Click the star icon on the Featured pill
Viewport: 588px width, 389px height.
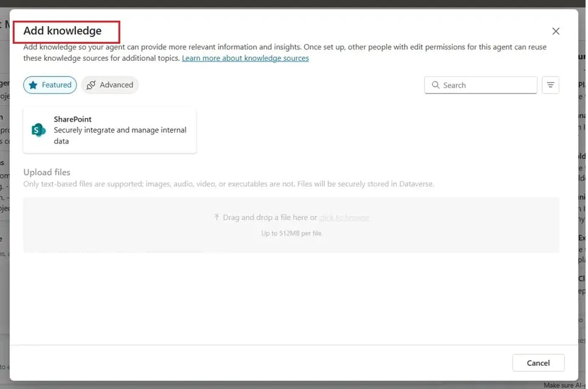[33, 85]
